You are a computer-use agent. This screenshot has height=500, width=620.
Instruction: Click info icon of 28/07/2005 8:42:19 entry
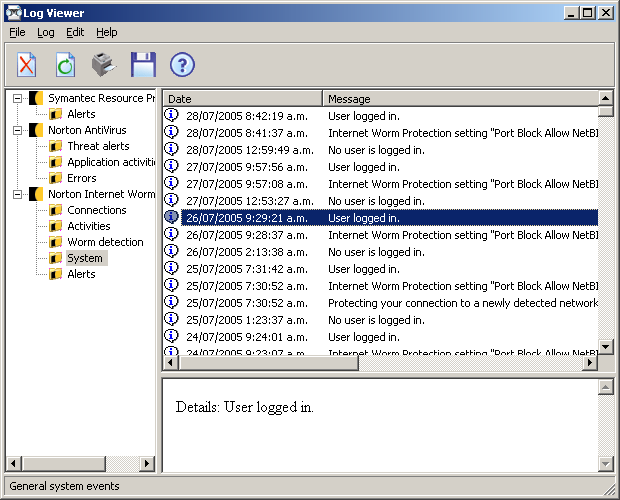171,116
